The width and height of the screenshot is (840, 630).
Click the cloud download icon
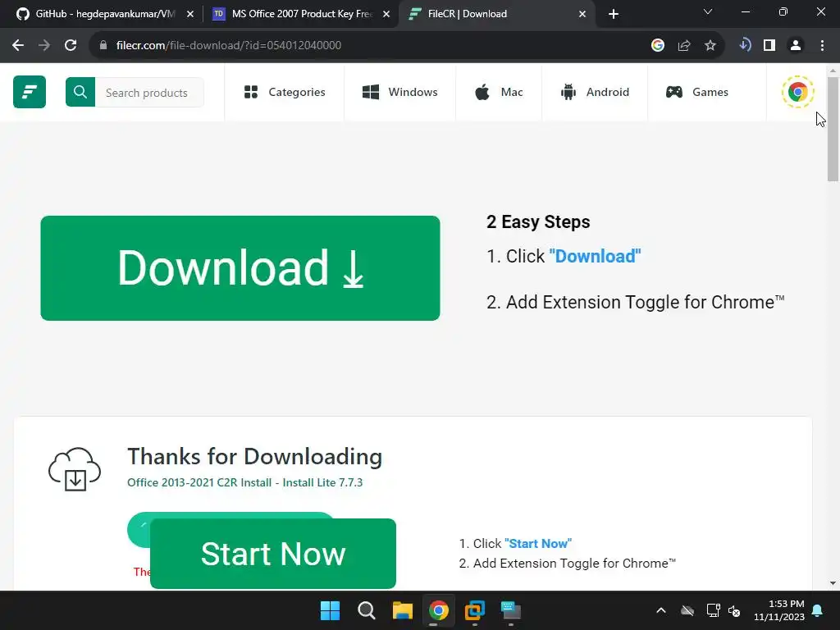[x=75, y=469]
